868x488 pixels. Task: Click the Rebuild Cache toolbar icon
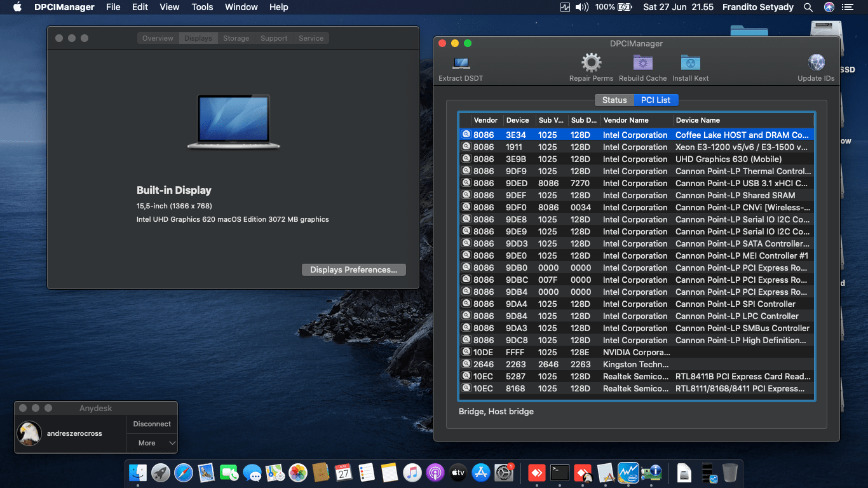click(x=642, y=62)
